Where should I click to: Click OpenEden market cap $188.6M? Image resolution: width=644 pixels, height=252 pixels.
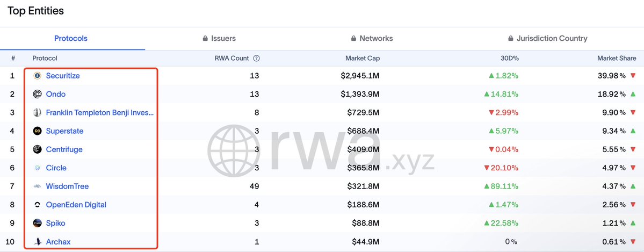[363, 205]
